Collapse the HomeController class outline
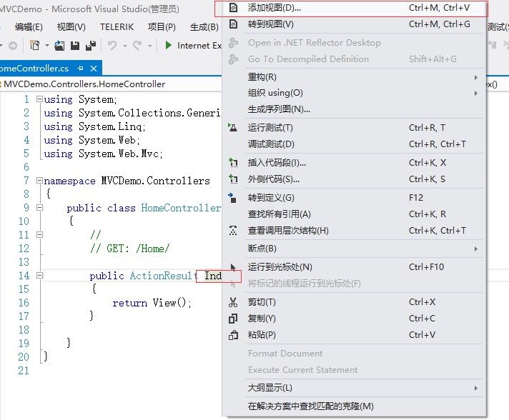This screenshot has width=509, height=420. (x=39, y=207)
